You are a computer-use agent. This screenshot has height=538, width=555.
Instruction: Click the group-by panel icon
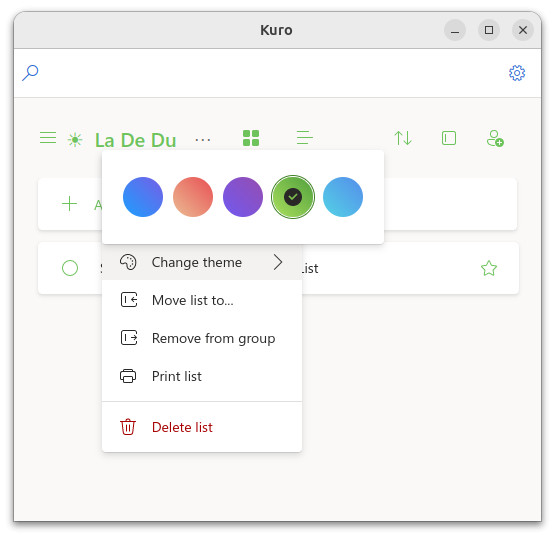449,138
